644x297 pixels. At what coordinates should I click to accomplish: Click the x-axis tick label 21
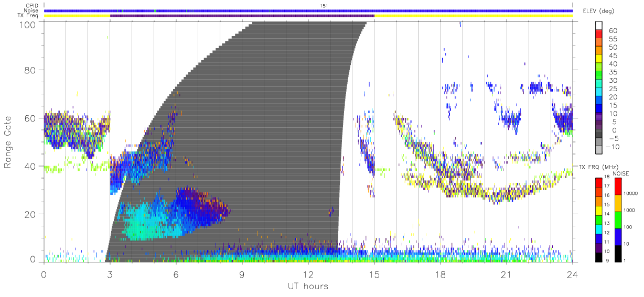click(x=507, y=274)
